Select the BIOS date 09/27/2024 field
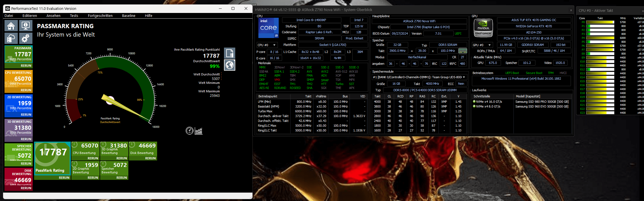The height and width of the screenshot is (201, 644). pos(400,33)
